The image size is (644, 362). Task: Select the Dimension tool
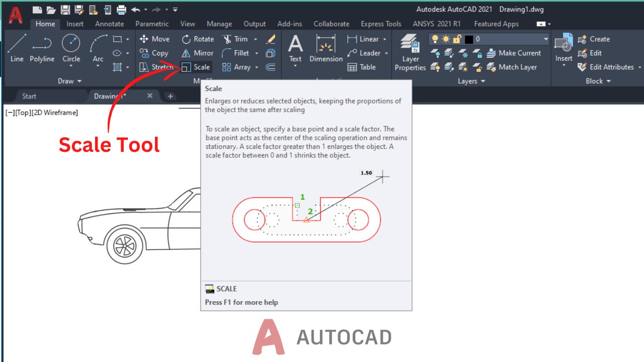(326, 48)
